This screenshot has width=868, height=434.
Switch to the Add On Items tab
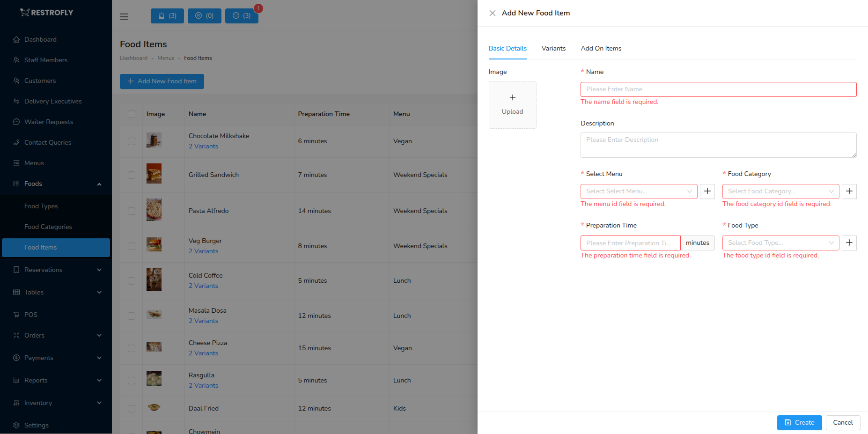pos(601,48)
